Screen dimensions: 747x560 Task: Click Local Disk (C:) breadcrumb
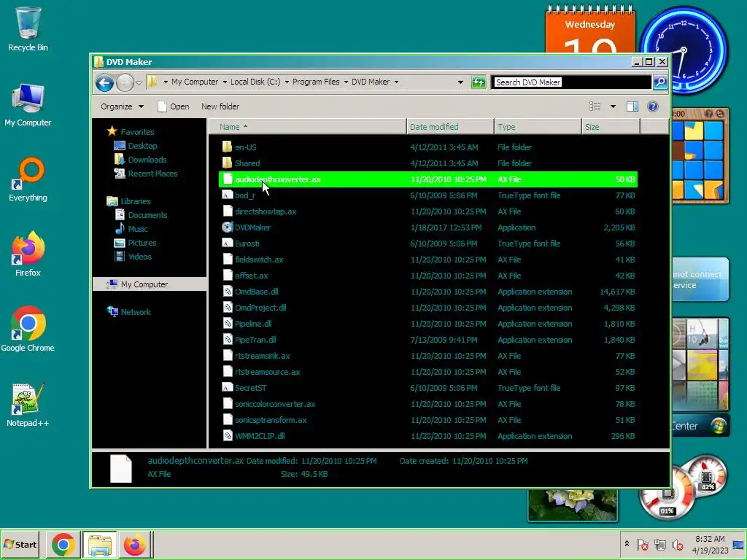point(255,82)
